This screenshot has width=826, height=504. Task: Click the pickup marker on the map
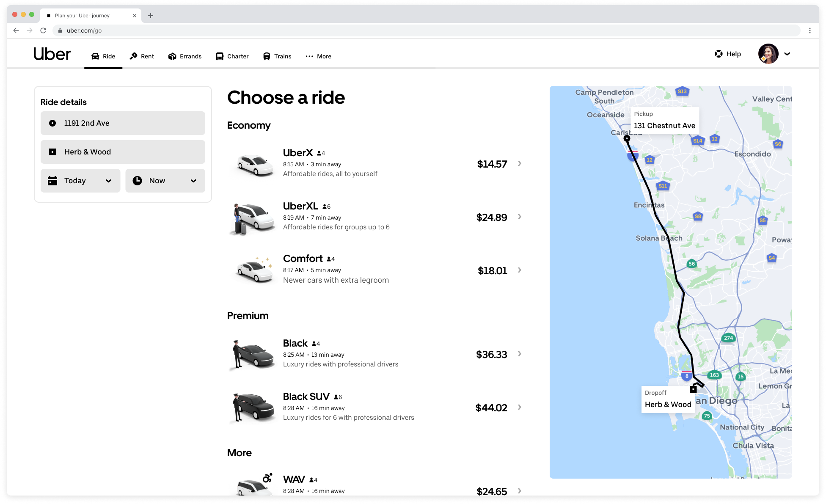627,138
